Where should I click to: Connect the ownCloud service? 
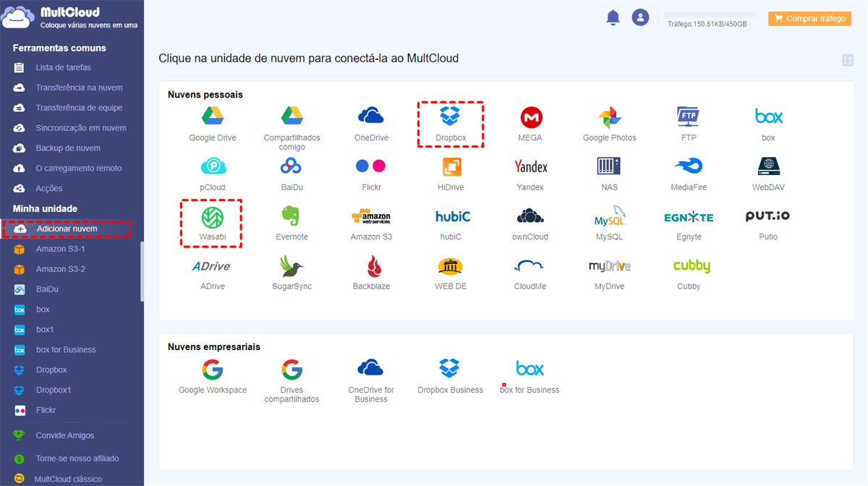point(530,216)
